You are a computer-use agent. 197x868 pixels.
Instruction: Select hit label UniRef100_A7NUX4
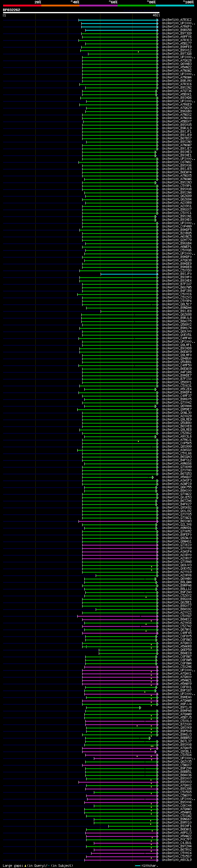[177, 118]
